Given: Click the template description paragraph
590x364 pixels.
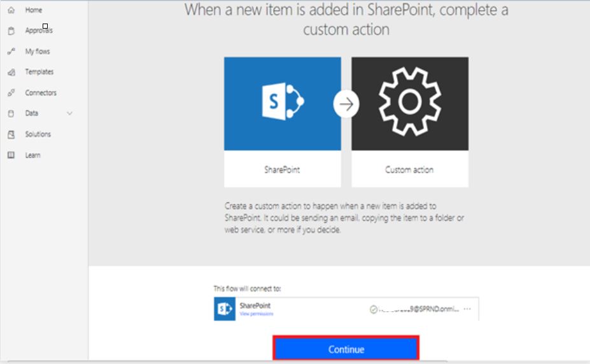Looking at the screenshot, I should 344,218.
